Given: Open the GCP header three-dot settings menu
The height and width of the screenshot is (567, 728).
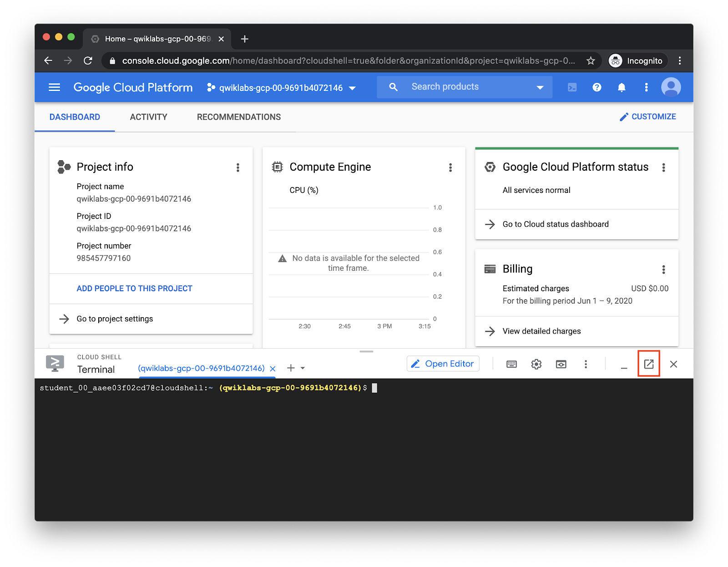Looking at the screenshot, I should point(646,87).
